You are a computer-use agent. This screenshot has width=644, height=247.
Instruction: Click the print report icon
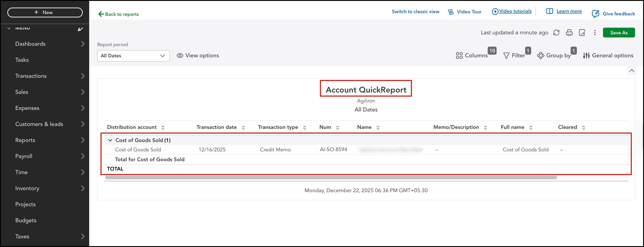point(569,33)
